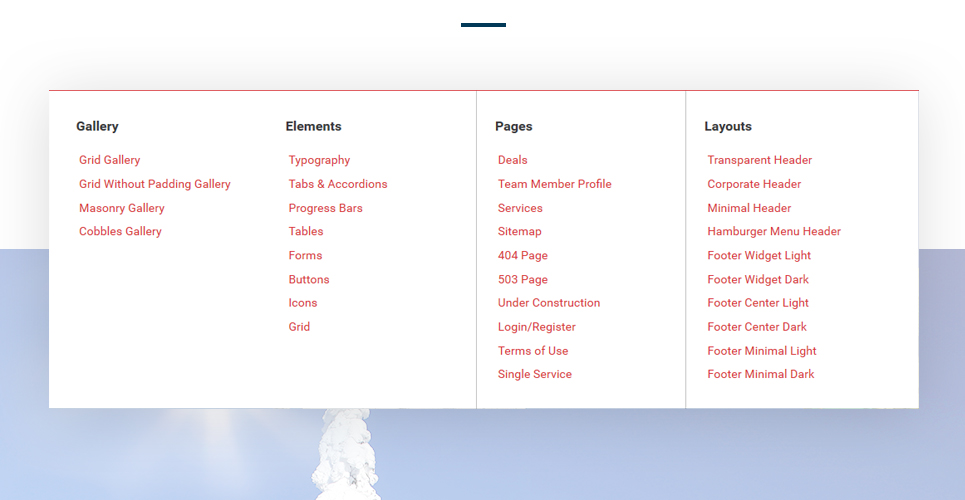Open Masonry Gallery page

(x=122, y=208)
